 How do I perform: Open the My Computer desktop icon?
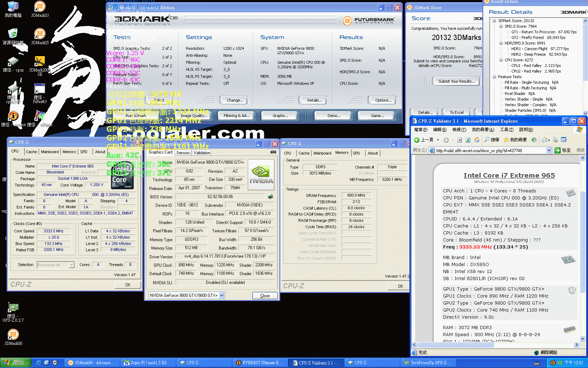13,9
